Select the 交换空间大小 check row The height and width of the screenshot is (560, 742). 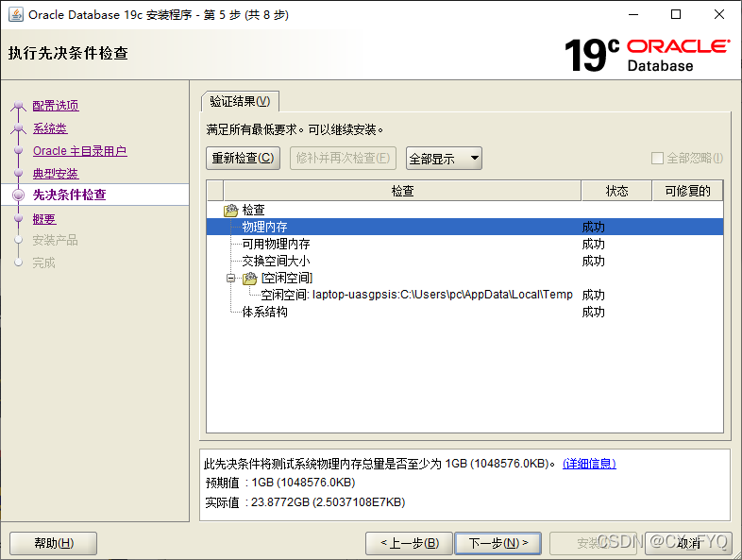[276, 262]
